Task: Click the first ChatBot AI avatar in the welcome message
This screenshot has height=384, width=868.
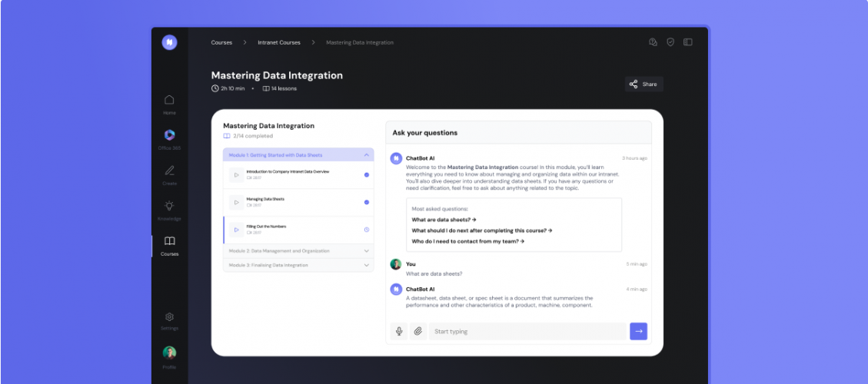Action: (397, 158)
